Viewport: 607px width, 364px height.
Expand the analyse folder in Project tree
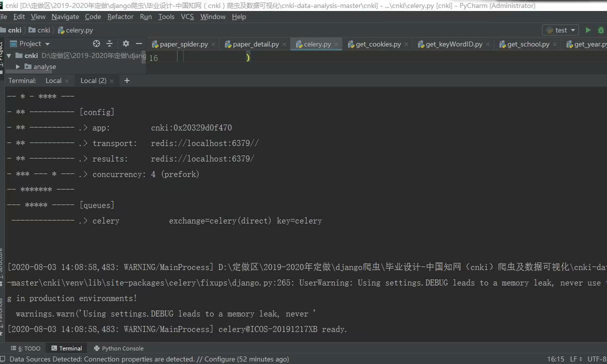pos(18,66)
